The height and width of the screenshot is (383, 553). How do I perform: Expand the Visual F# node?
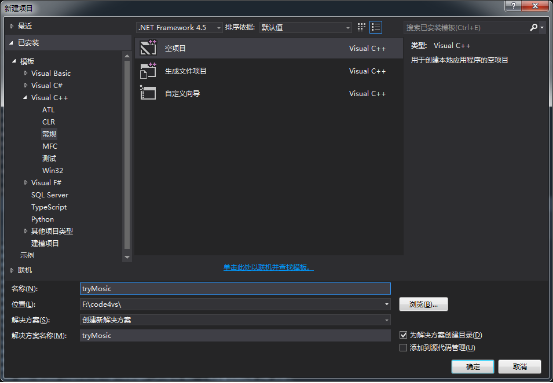coord(25,182)
